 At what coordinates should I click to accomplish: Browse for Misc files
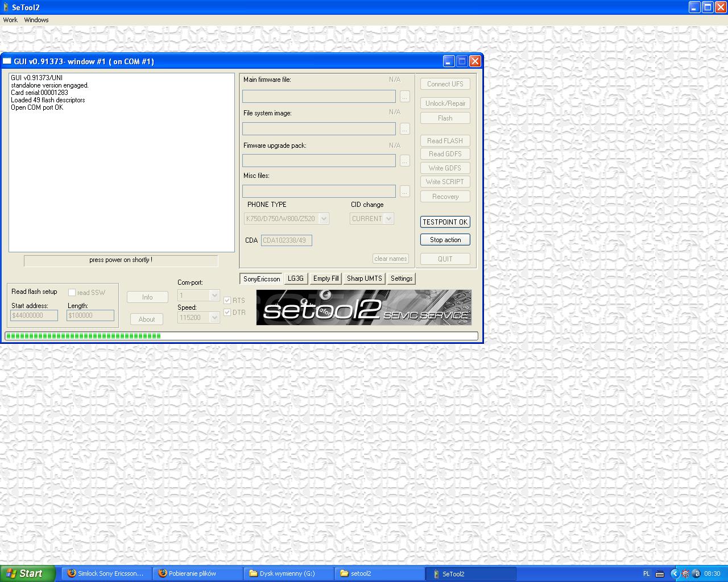(405, 192)
